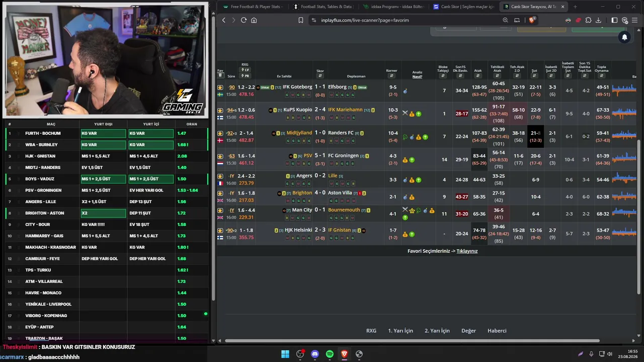Toggle favorite star for Angers match
The height and width of the screenshot is (362, 644).
coord(220,176)
